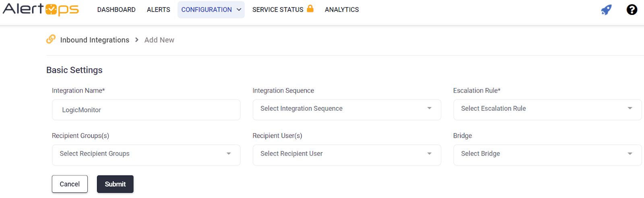644x198 pixels.
Task: Click the chain link icon near Inbound Integrations
Action: coord(51,39)
